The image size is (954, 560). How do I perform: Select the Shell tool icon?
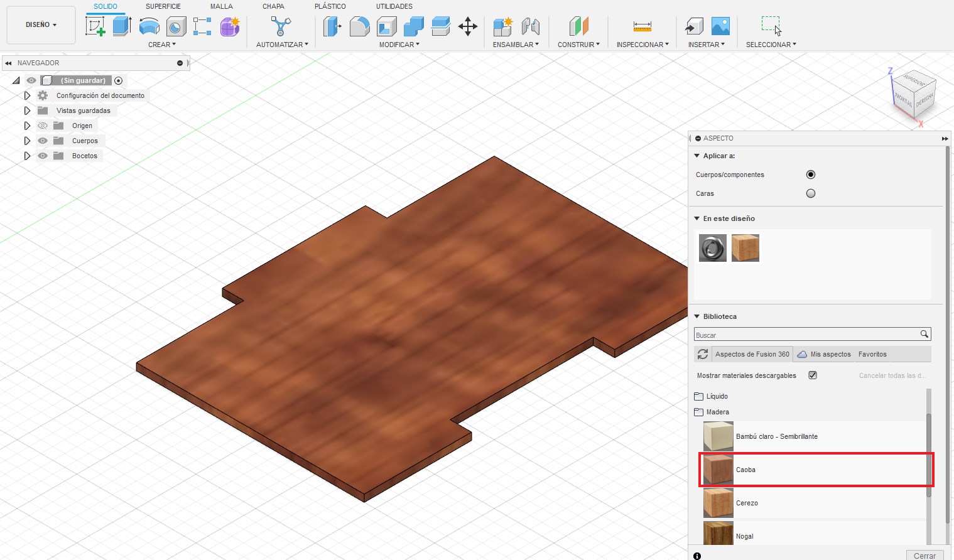point(386,26)
